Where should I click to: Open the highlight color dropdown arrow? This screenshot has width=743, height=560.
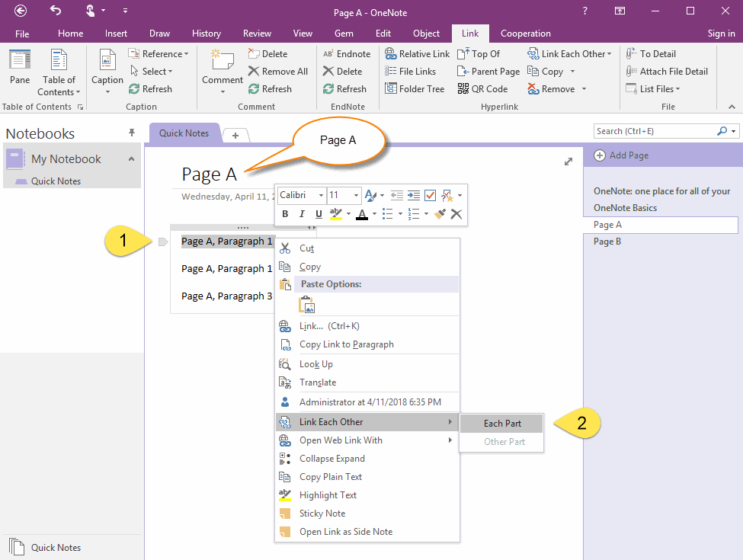[x=348, y=214]
